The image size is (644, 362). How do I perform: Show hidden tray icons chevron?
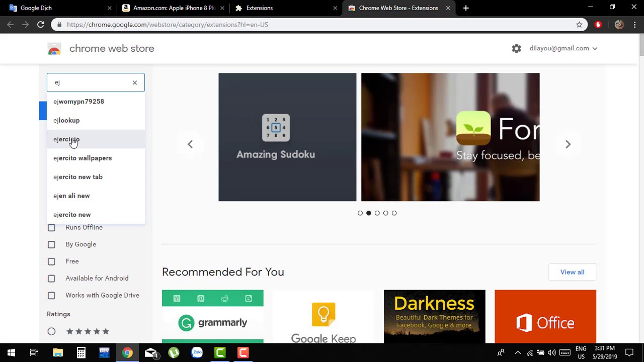(x=518, y=352)
